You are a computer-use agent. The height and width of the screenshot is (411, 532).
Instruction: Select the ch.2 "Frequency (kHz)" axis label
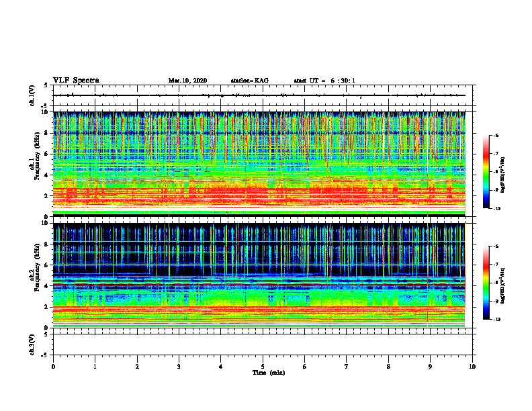click(x=37, y=267)
